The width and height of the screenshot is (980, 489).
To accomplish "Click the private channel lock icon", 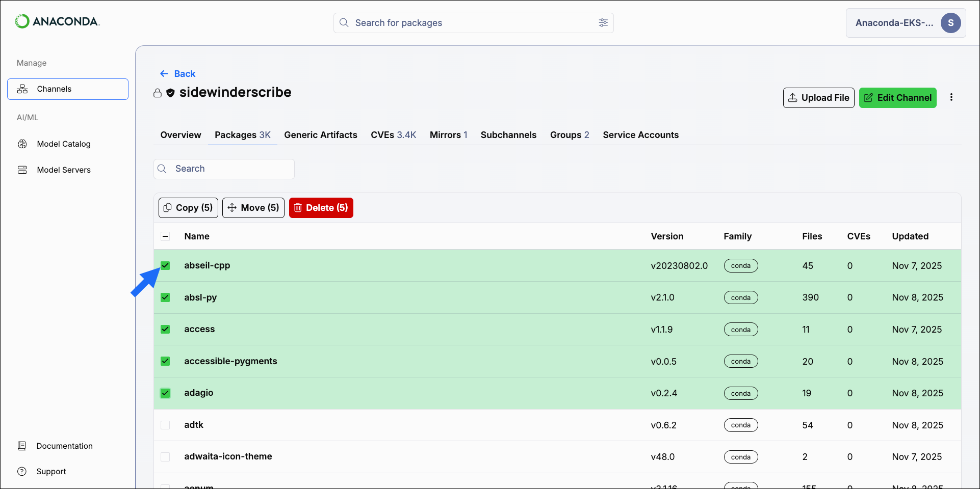I will [x=158, y=93].
